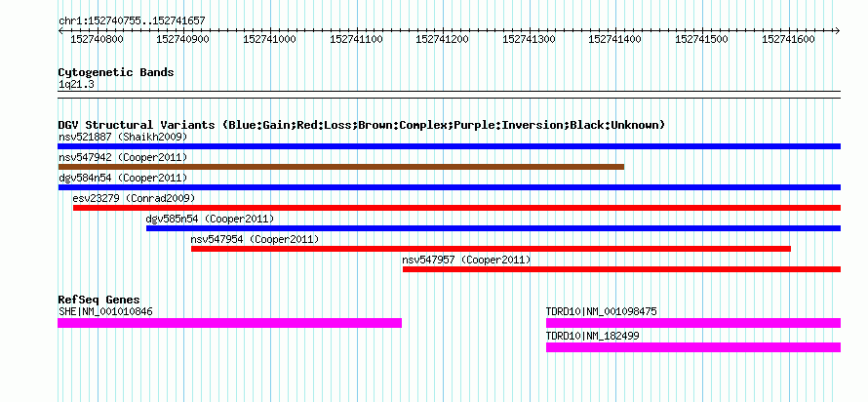
Task: Click the nsv547957 red loss bar
Action: coord(621,269)
